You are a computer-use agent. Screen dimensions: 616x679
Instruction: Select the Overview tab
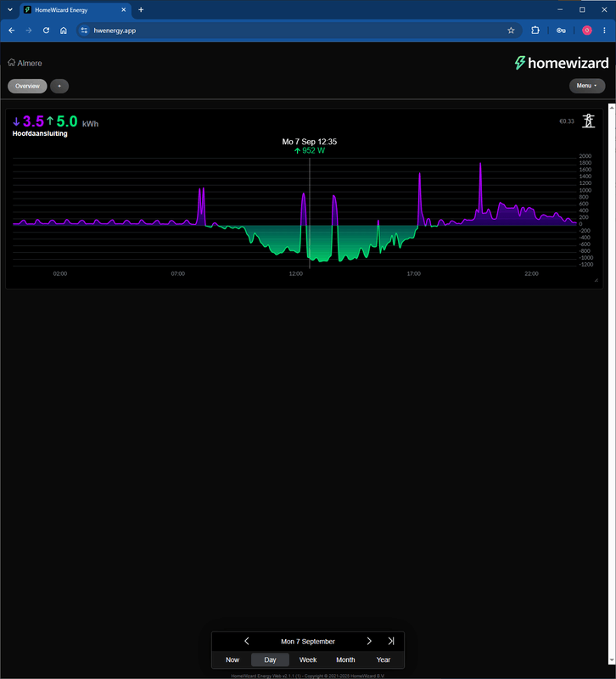pos(27,86)
